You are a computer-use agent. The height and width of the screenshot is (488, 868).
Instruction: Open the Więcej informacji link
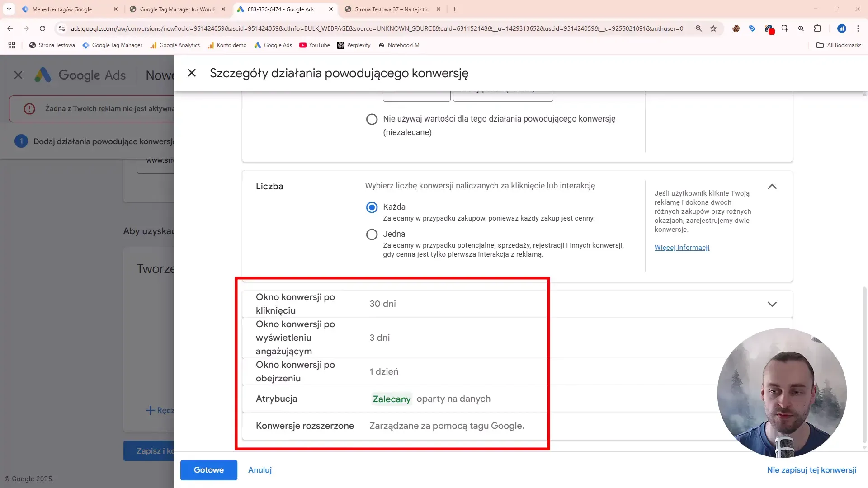click(682, 248)
